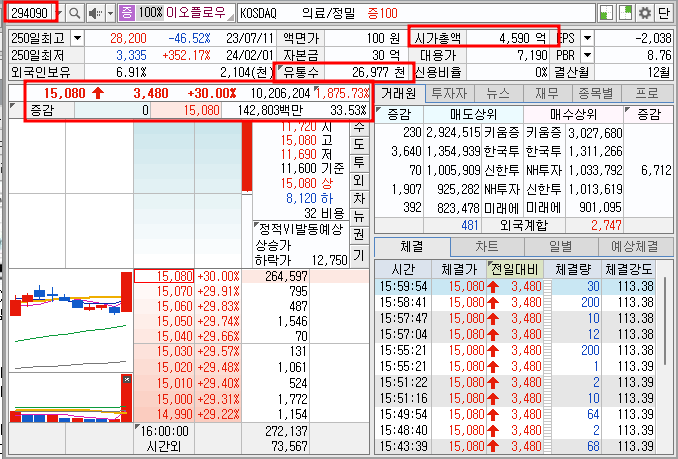This screenshot has width=678, height=459.
Task: Select the 일별 tab
Action: click(561, 247)
